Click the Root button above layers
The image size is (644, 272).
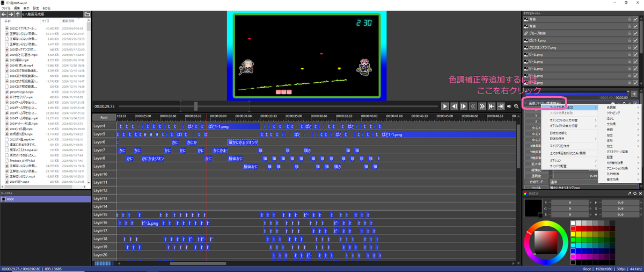pyautogui.click(x=104, y=117)
